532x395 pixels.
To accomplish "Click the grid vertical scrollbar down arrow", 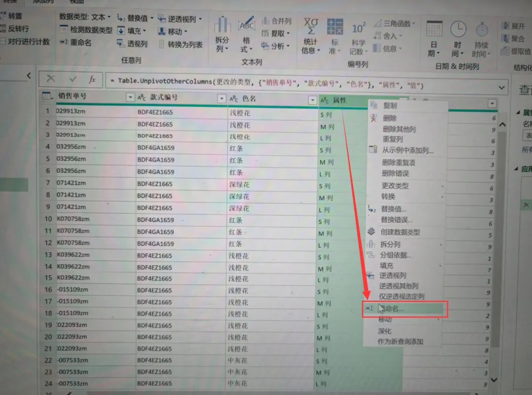I will [x=495, y=380].
